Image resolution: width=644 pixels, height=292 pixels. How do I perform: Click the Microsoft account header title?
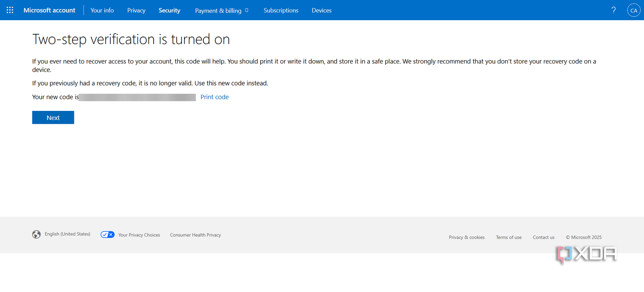click(49, 10)
